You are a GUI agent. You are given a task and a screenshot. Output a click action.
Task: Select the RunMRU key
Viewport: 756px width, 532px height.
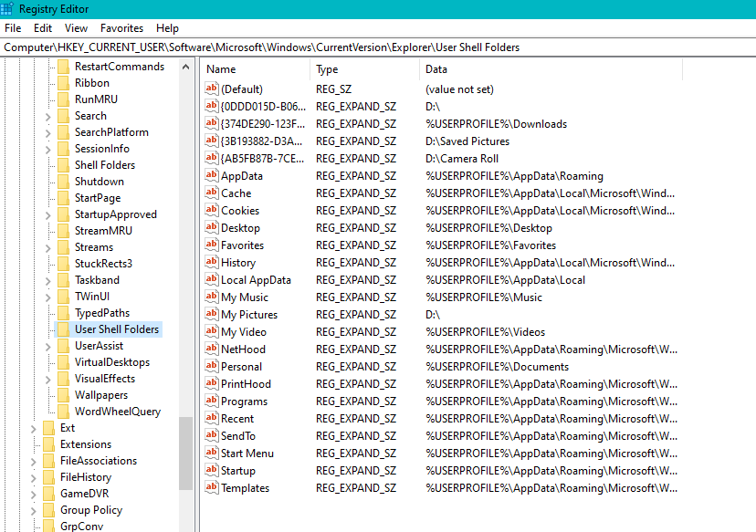96,99
